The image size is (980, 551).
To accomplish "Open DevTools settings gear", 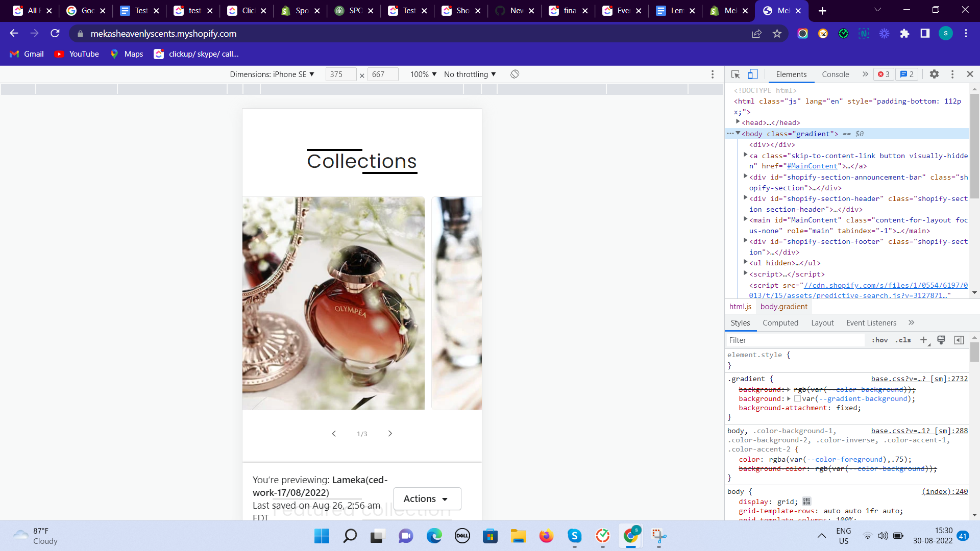I will [934, 74].
